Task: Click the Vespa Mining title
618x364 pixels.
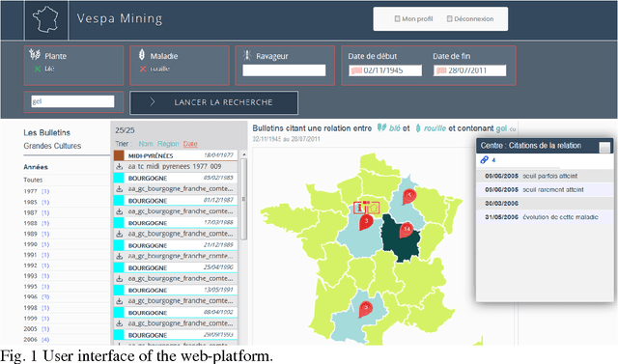Action: coord(120,18)
